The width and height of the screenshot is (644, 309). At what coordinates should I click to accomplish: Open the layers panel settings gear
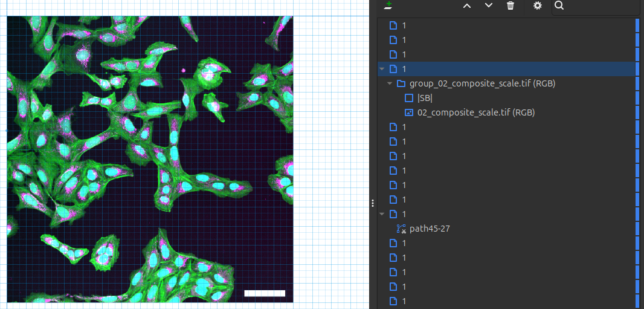[538, 5]
